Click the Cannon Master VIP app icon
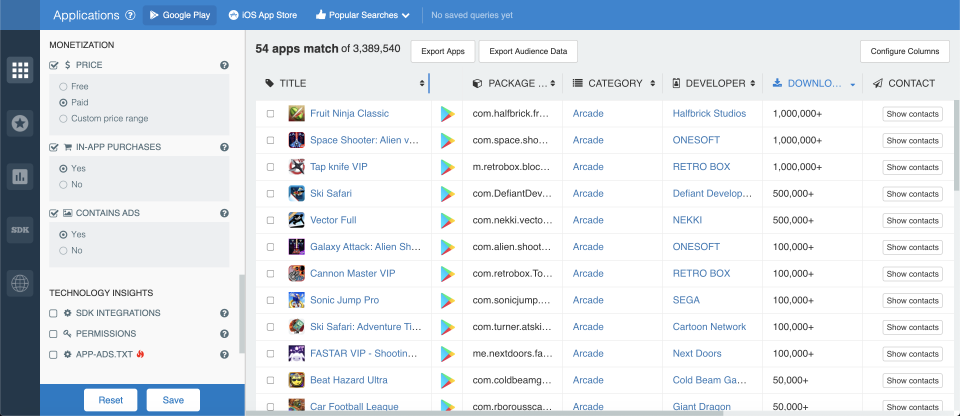Screen dimensions: 960x416 pos(297,273)
